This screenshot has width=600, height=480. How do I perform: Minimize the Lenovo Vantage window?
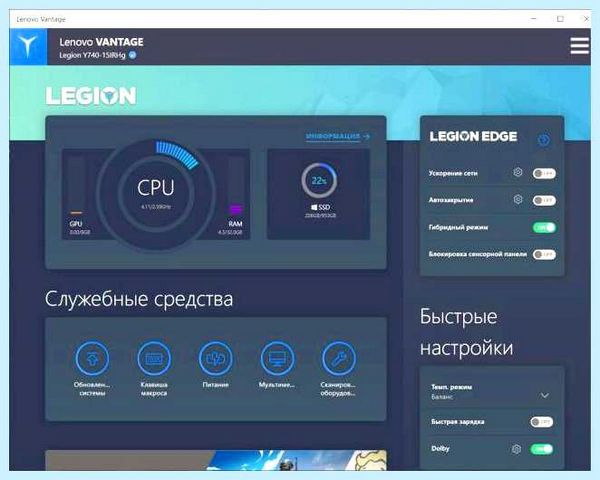(534, 18)
